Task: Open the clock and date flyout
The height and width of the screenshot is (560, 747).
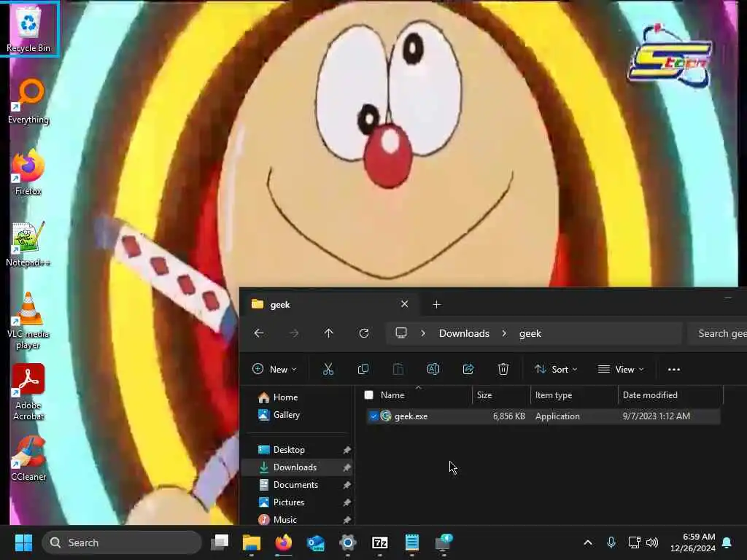Action: [x=693, y=542]
